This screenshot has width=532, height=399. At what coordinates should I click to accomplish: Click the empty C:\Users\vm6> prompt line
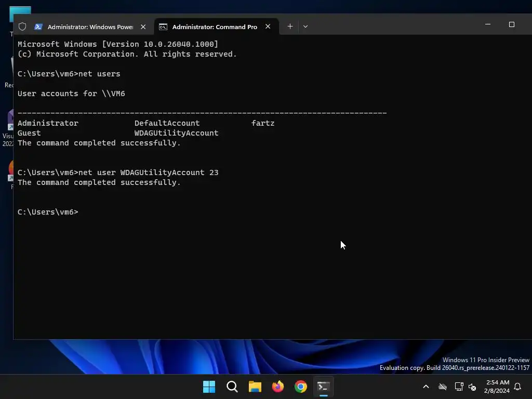(x=48, y=212)
